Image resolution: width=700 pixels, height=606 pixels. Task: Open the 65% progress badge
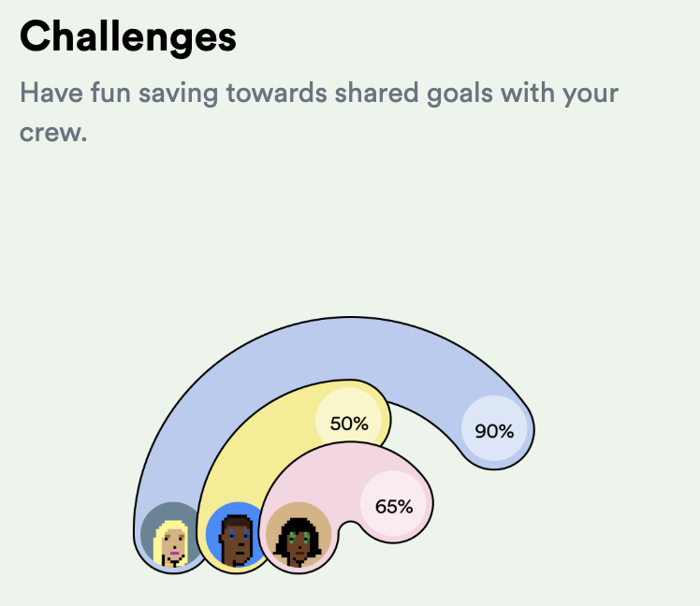(x=394, y=506)
